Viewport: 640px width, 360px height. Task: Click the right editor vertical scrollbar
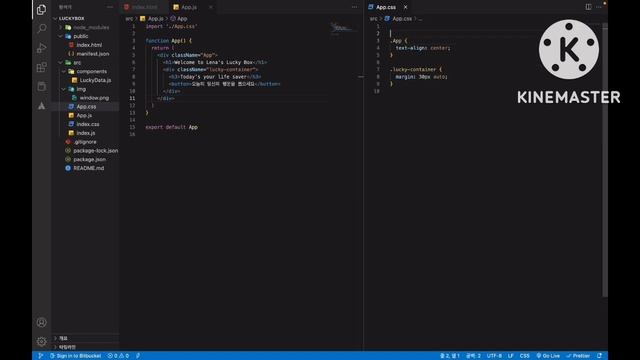click(x=605, y=159)
